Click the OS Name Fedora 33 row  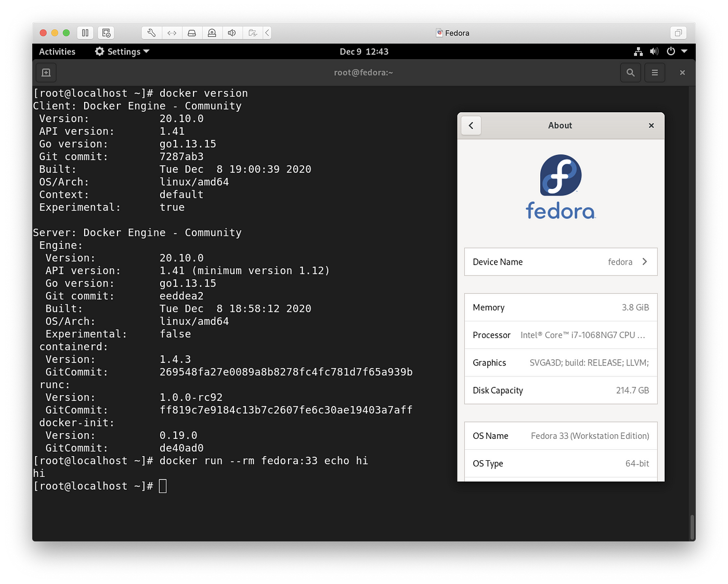coord(561,436)
